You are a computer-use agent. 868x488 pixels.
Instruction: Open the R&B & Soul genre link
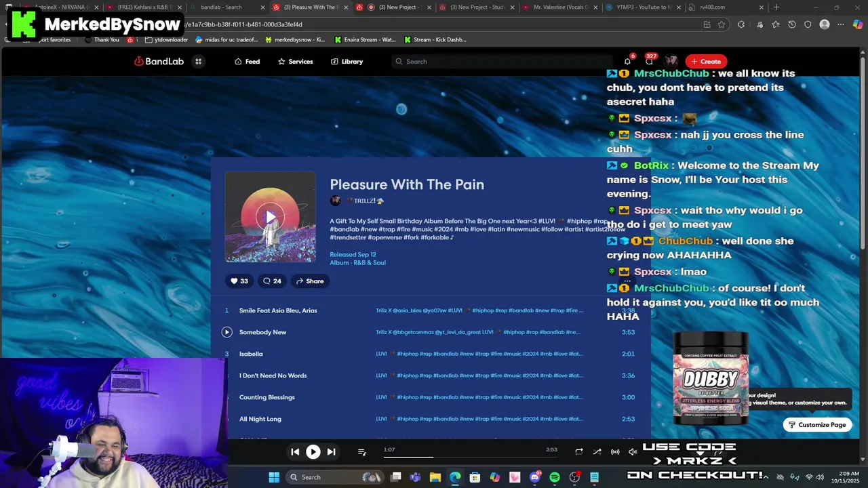(x=370, y=262)
